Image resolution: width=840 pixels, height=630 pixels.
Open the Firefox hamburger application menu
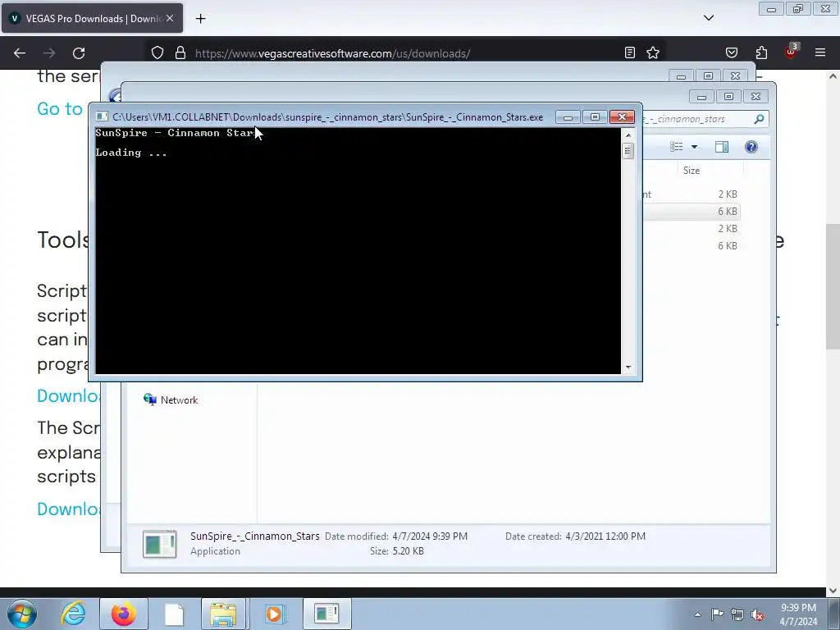[x=820, y=52]
